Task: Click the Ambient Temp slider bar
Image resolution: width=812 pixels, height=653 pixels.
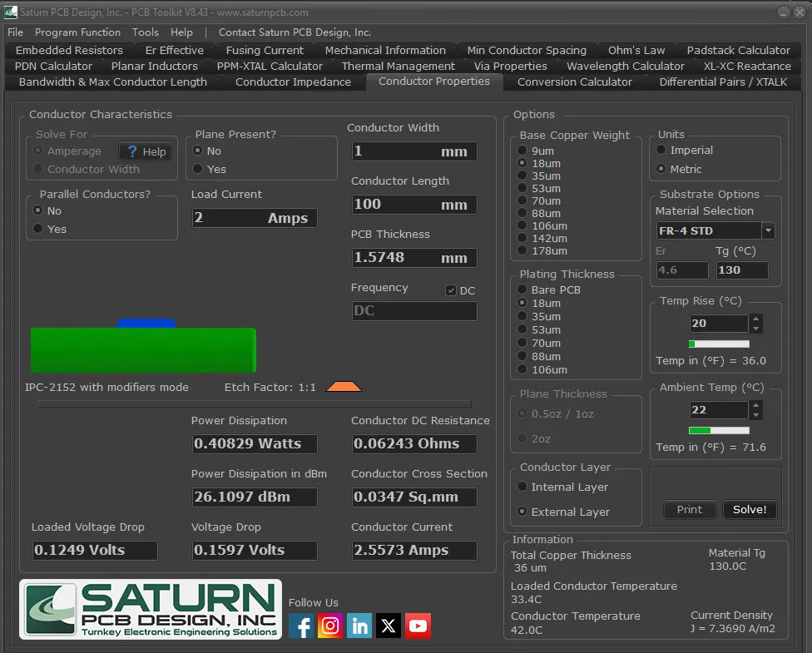Action: click(719, 430)
